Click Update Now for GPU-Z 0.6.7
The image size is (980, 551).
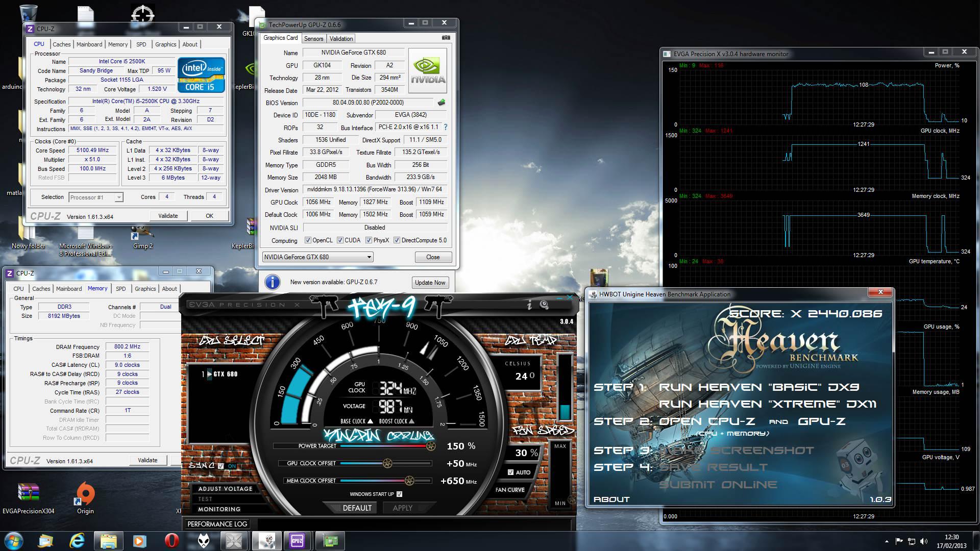point(430,283)
